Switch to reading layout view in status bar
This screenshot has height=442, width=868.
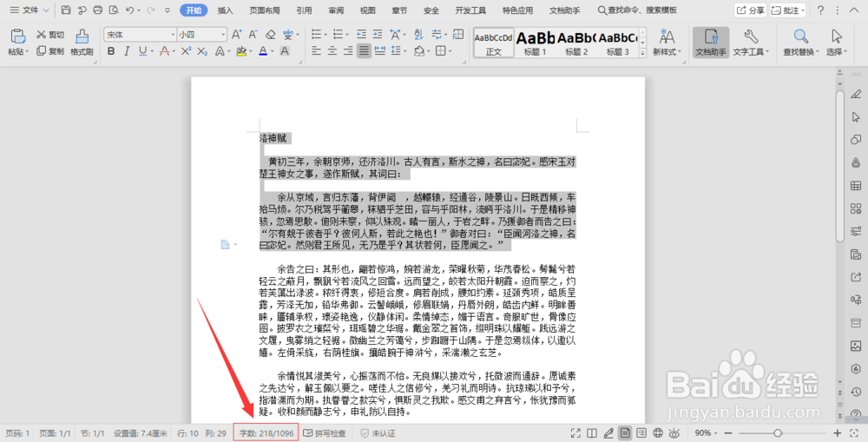tap(592, 433)
